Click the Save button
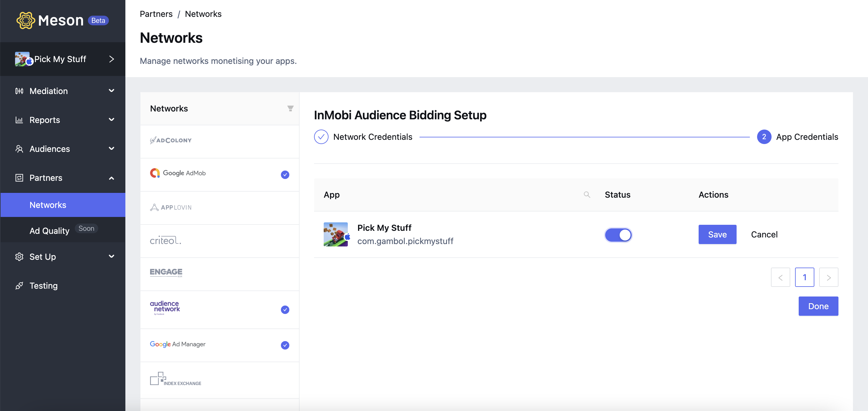This screenshot has width=868, height=411. pyautogui.click(x=717, y=234)
